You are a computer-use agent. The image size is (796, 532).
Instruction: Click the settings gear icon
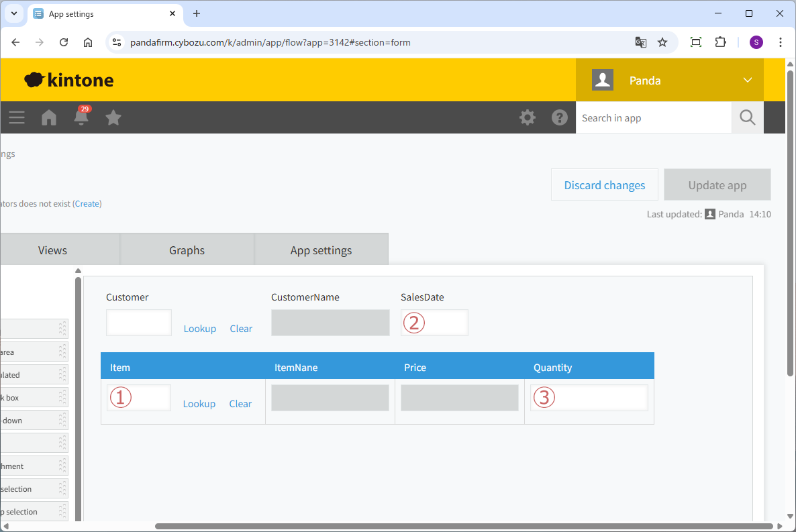(x=528, y=118)
